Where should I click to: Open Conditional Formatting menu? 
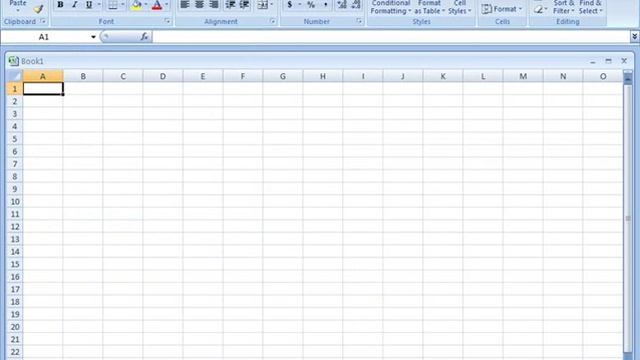[391, 7]
